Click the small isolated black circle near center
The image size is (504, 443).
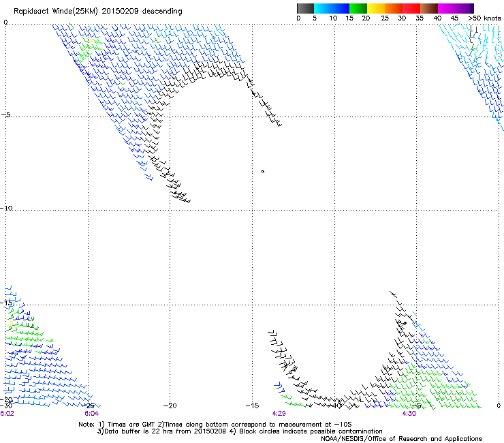pos(263,172)
